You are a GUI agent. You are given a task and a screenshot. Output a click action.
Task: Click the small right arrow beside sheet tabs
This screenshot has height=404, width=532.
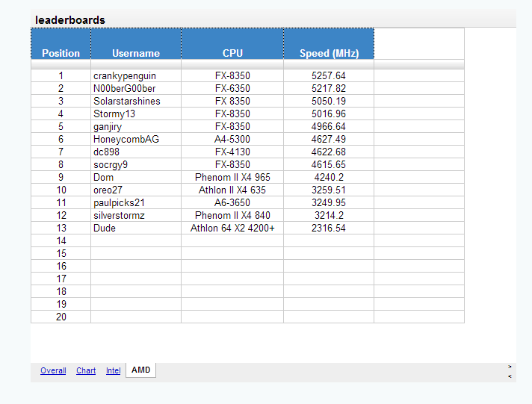(x=510, y=367)
